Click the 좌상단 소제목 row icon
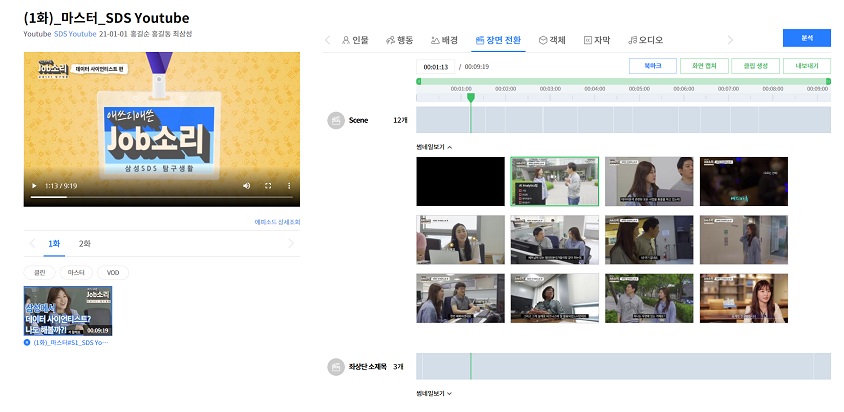Image resolution: width=844 pixels, height=412 pixels. click(337, 367)
